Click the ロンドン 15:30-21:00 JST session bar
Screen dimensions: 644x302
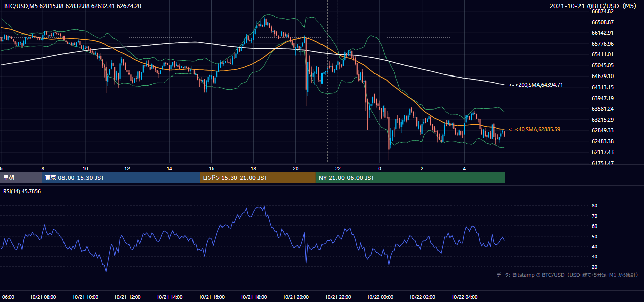(258, 178)
